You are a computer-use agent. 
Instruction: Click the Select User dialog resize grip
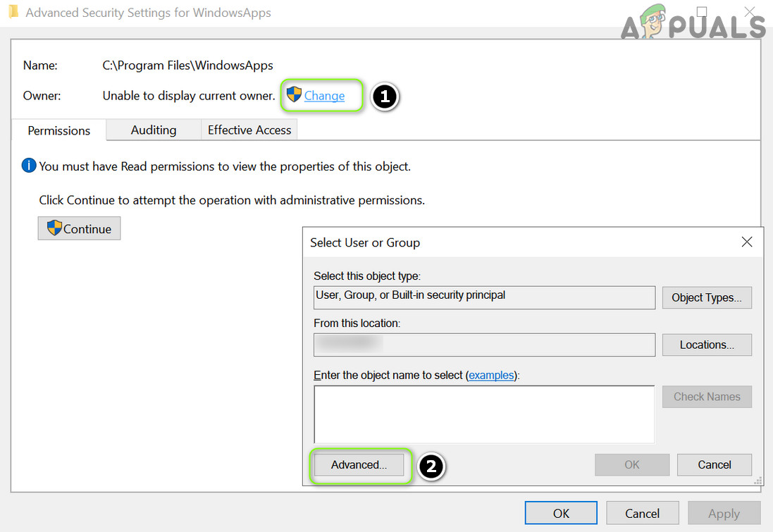pyautogui.click(x=757, y=481)
